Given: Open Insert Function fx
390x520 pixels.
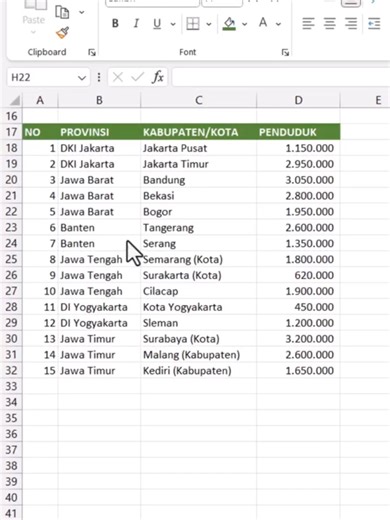Looking at the screenshot, I should pos(158,78).
